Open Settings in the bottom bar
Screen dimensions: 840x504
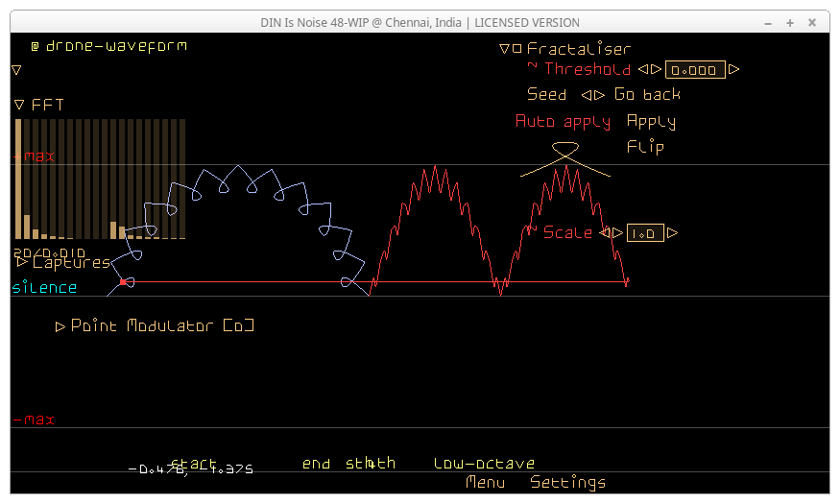pos(567,482)
